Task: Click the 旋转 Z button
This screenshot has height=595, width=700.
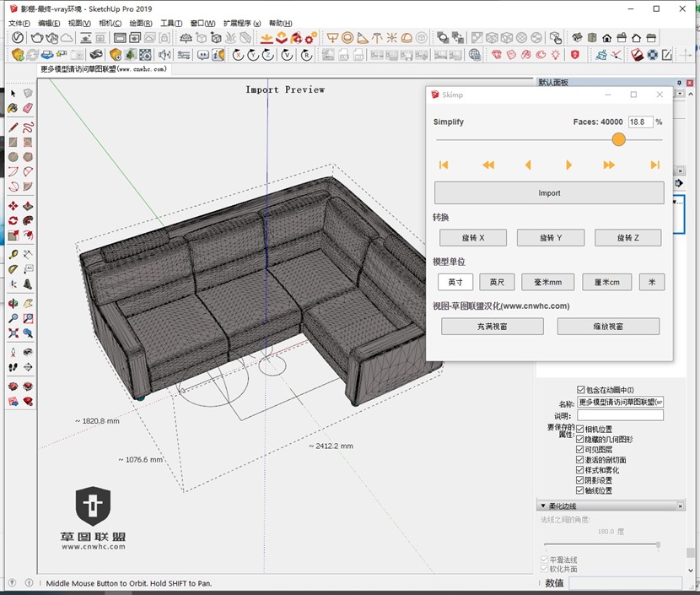Action: [627, 238]
